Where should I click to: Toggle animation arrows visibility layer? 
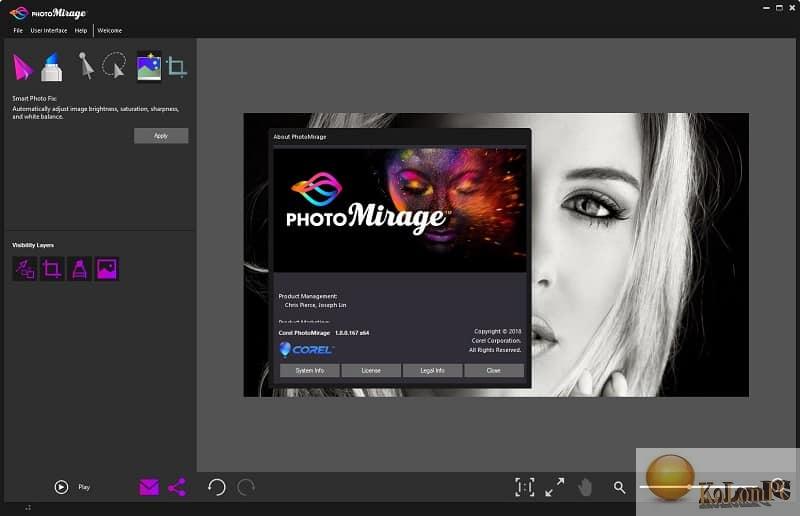25,269
